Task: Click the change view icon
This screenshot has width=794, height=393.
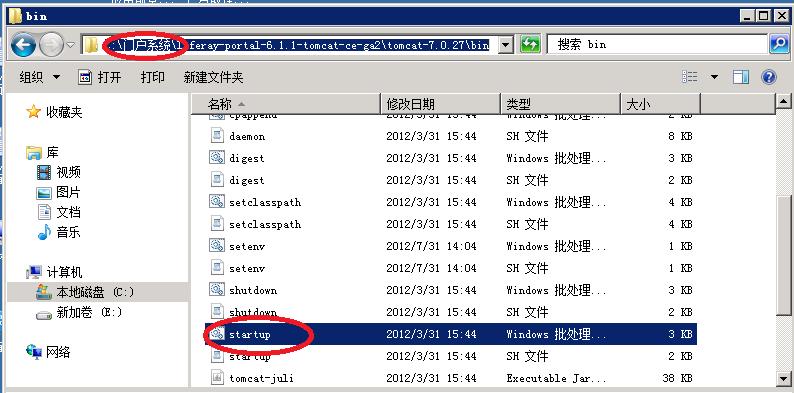Action: (x=690, y=77)
